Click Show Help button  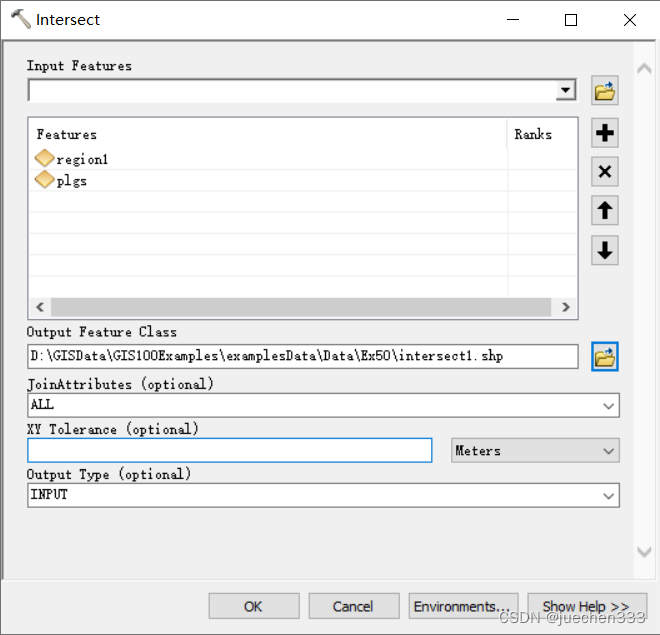pos(587,606)
